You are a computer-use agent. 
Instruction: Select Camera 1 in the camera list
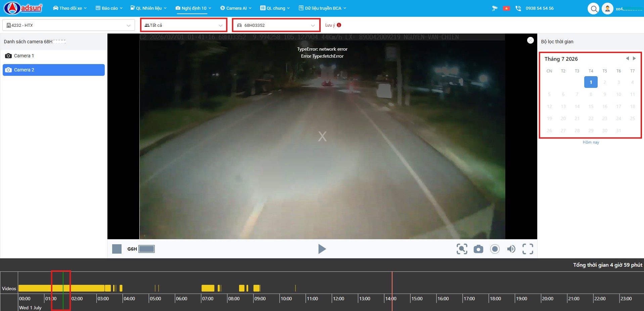[54, 56]
